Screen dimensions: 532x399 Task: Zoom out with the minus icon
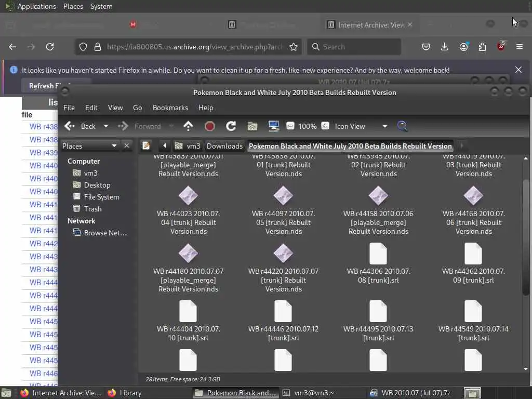(290, 126)
